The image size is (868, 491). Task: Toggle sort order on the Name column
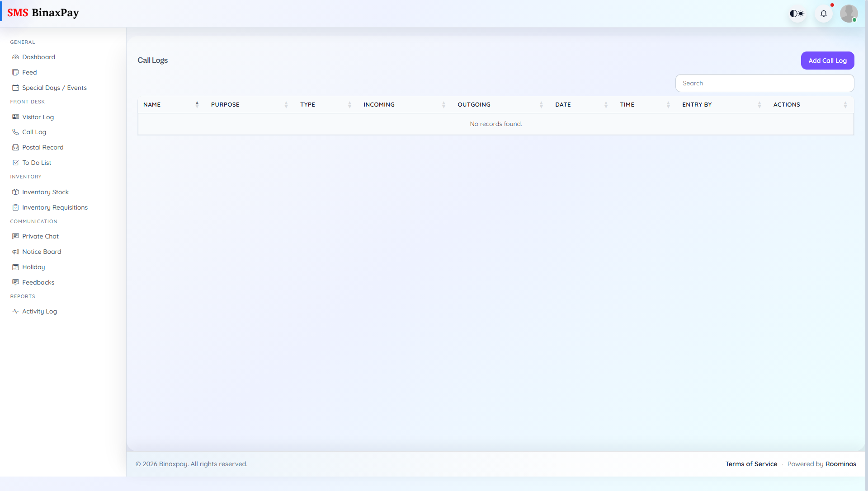click(197, 104)
